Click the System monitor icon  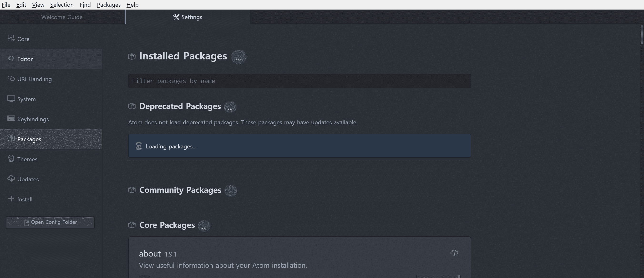point(11,98)
